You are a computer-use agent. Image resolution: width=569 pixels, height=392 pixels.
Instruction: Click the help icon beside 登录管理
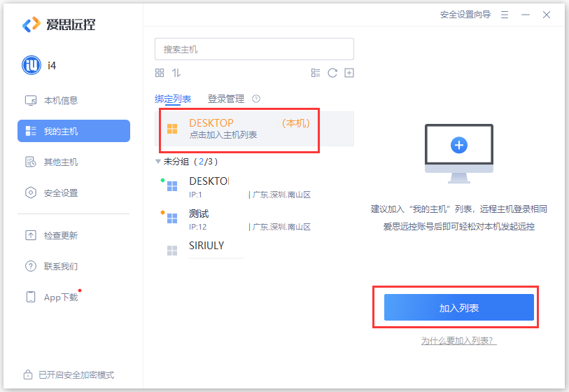click(256, 99)
